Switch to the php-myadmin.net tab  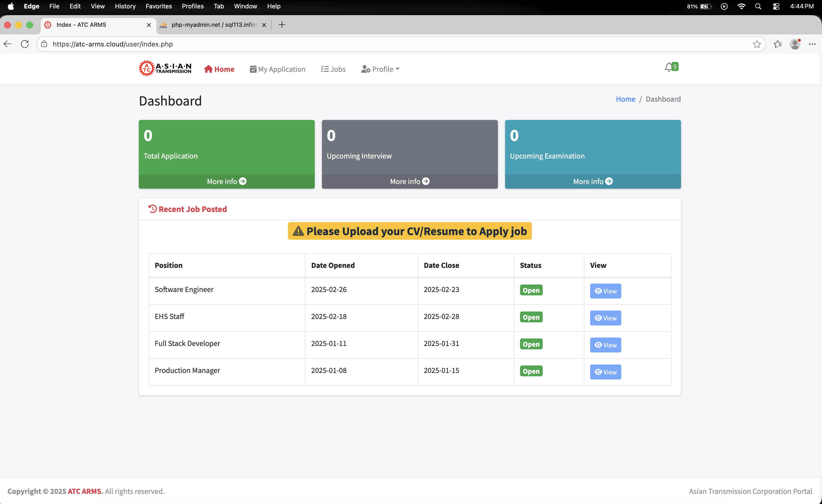[x=214, y=25]
